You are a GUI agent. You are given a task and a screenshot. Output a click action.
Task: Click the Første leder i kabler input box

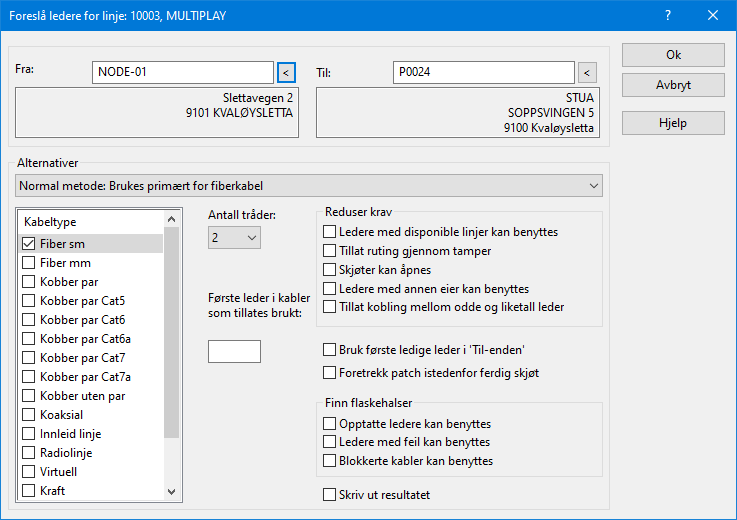(x=234, y=351)
